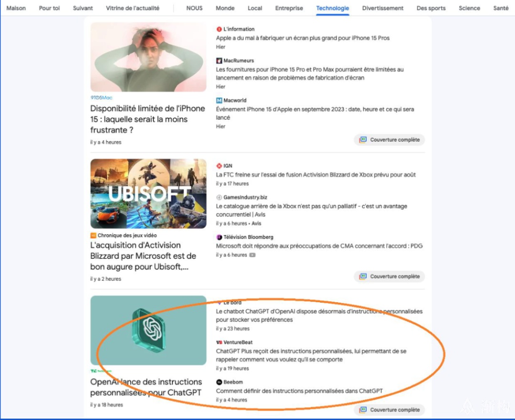This screenshot has width=515, height=420.
Task: Click the 'il y a 23 heures' timestamp
Action: tap(233, 329)
